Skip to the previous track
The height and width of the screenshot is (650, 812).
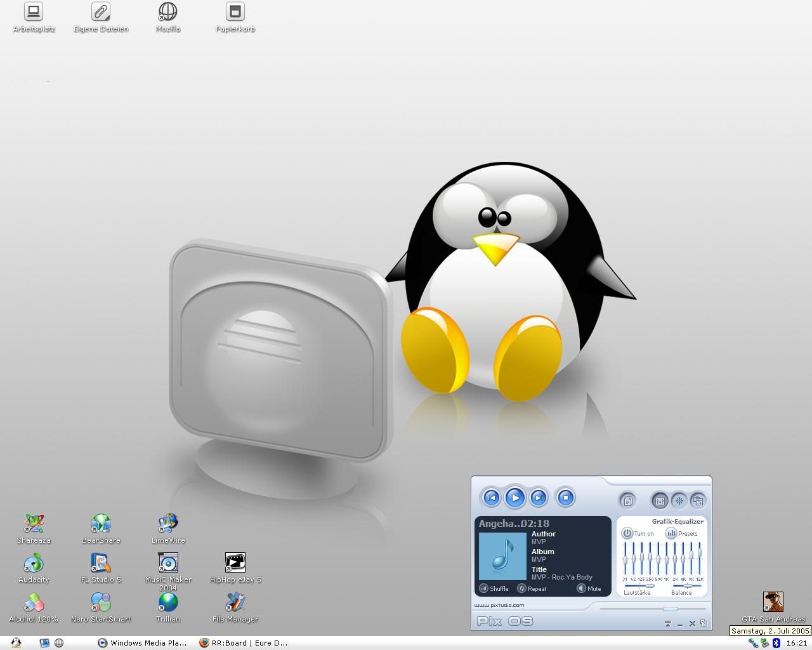(x=491, y=498)
